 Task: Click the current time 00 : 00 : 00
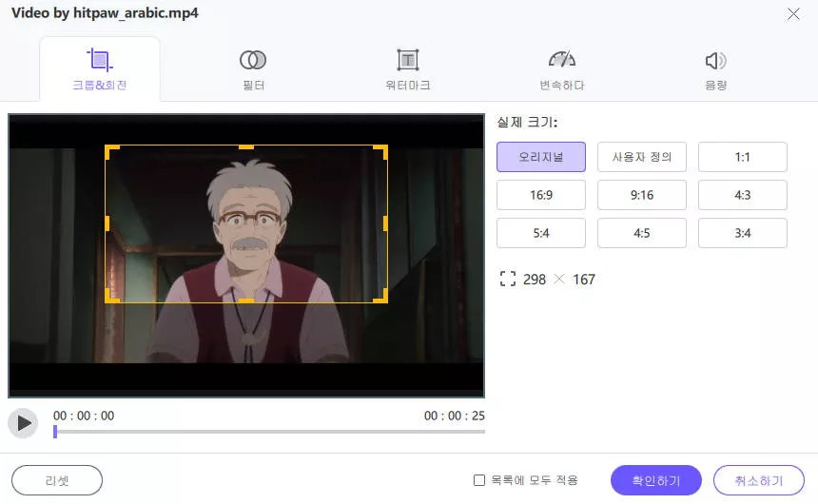click(84, 416)
